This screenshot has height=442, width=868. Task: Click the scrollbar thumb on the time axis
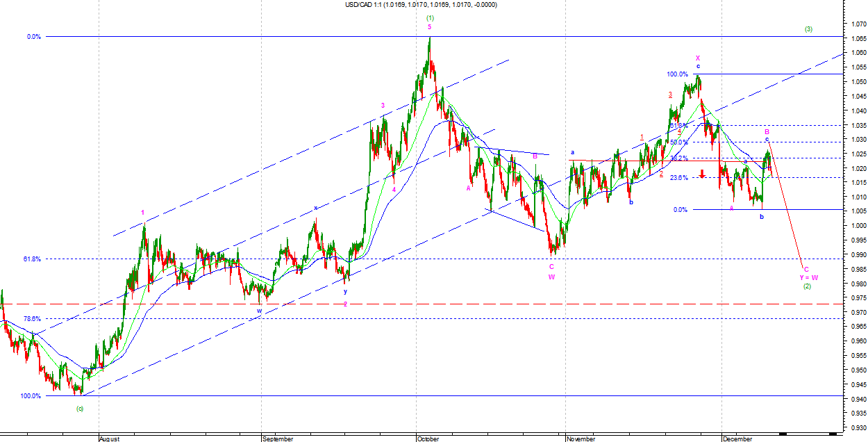click(x=781, y=434)
